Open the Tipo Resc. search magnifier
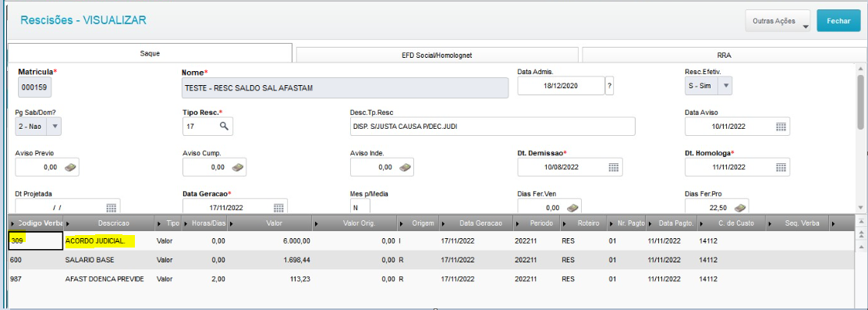The height and width of the screenshot is (310, 868). [x=224, y=126]
